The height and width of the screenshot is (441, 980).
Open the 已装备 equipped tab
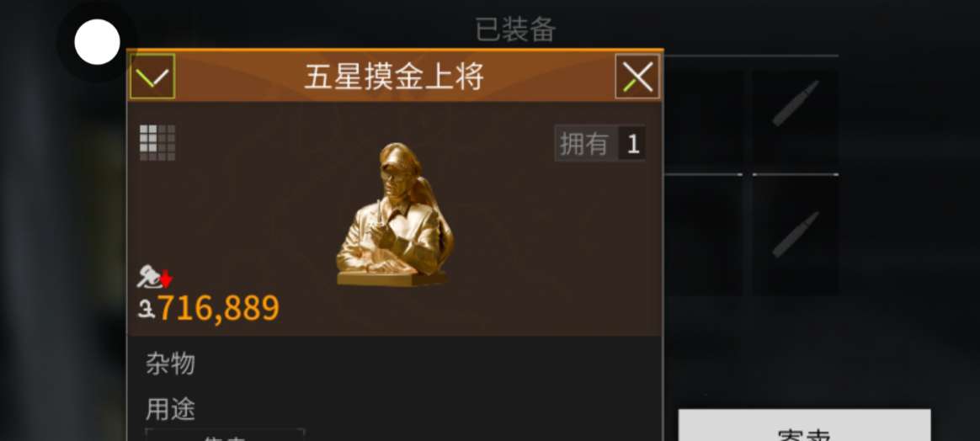(515, 30)
